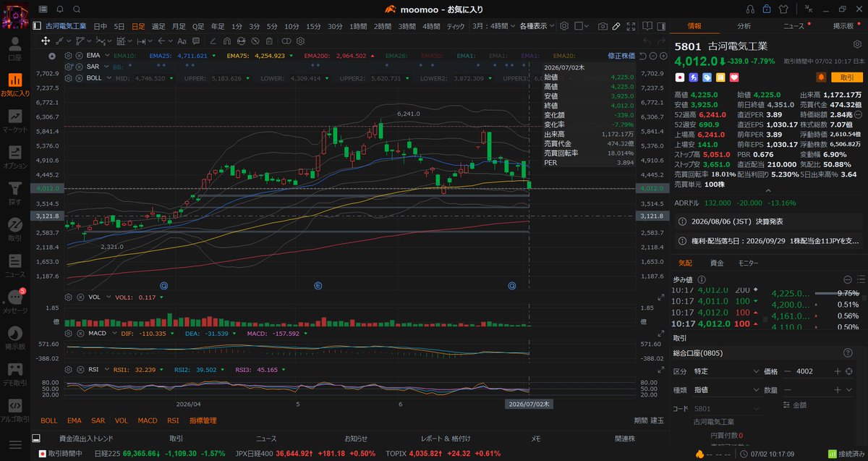Switch to the ニュース tab in right panel
The image size is (868, 461).
pos(793,25)
